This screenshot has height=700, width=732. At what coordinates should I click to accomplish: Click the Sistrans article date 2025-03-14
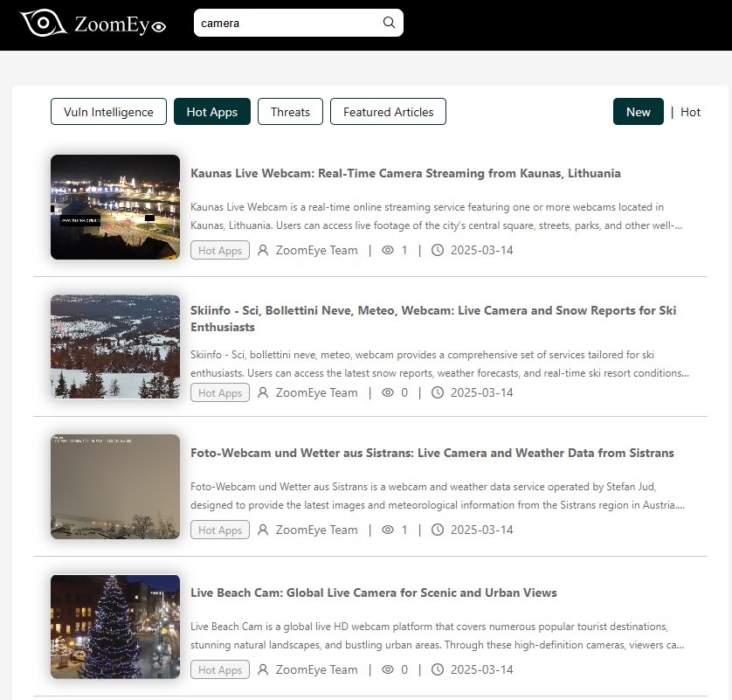[x=481, y=530]
